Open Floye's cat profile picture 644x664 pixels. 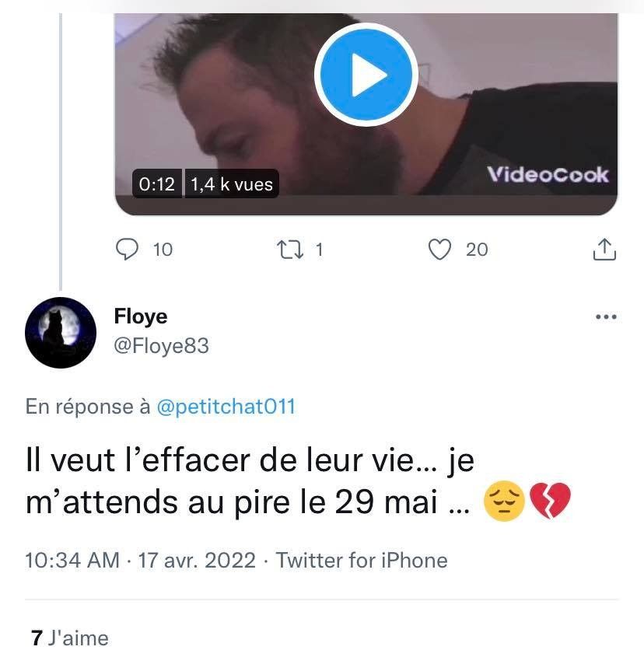61,332
